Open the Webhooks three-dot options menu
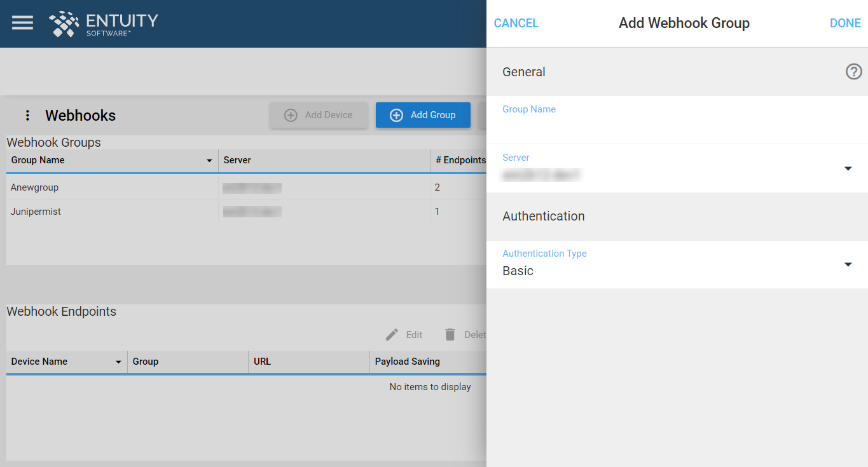This screenshot has height=467, width=868. [x=27, y=115]
